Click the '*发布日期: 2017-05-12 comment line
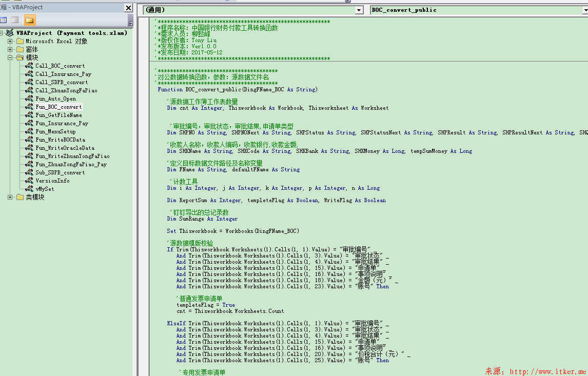Screen dimensions: 588x376 [189, 52]
